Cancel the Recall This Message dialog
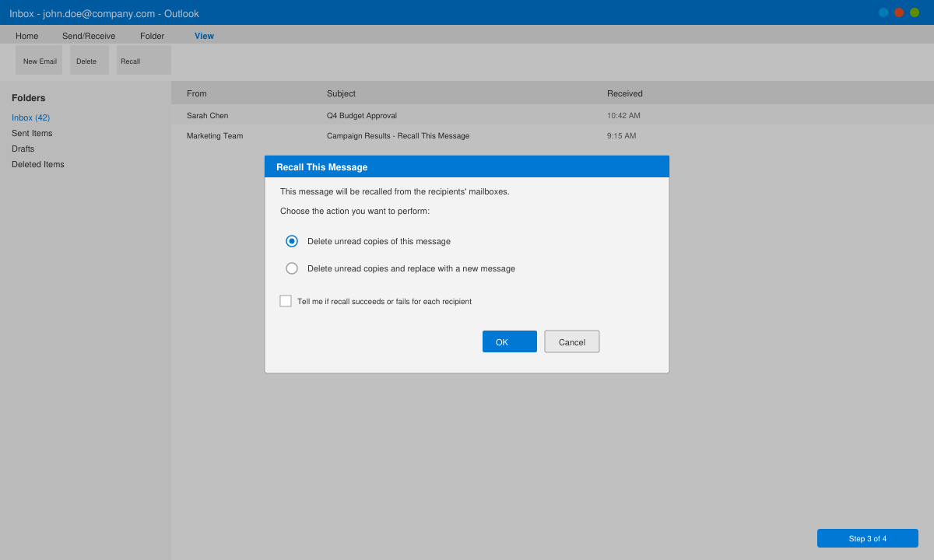934x560 pixels. click(572, 341)
